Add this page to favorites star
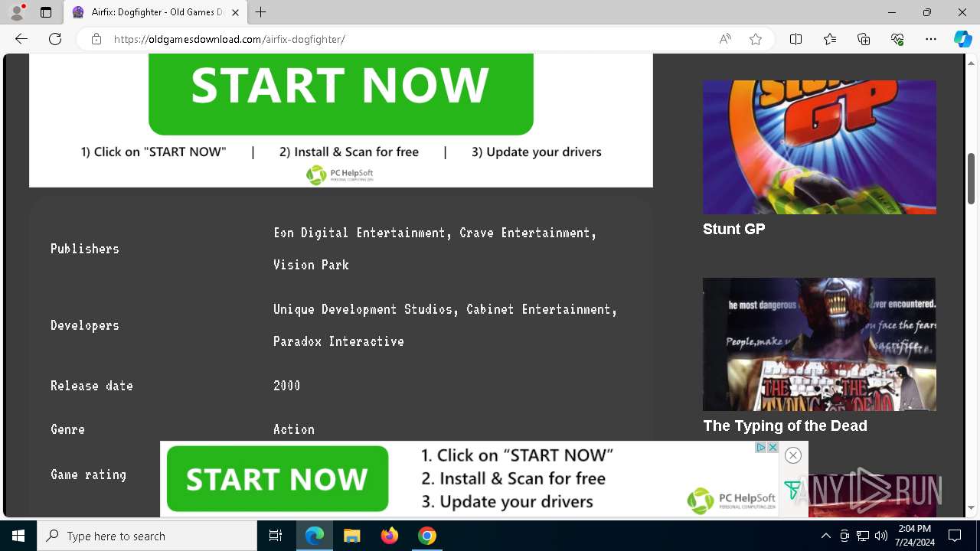Image resolution: width=980 pixels, height=551 pixels. pos(756,39)
